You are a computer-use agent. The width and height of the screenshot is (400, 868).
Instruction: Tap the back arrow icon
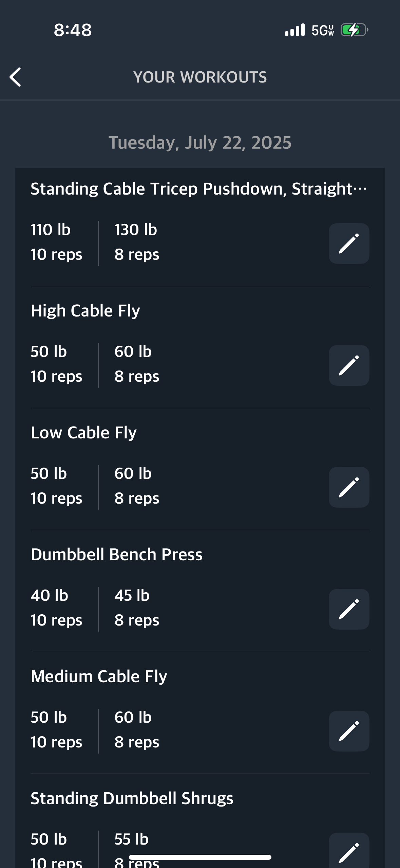point(15,77)
